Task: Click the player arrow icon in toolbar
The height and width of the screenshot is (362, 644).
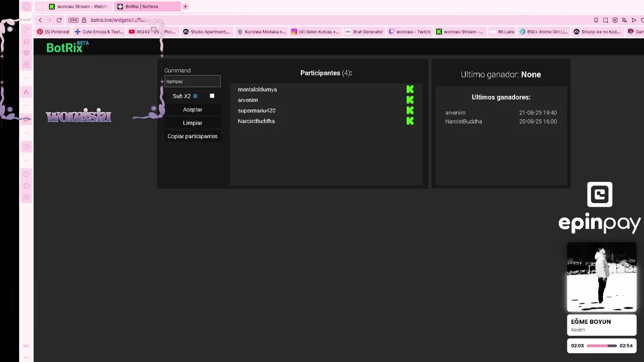Action: pyautogui.click(x=634, y=20)
